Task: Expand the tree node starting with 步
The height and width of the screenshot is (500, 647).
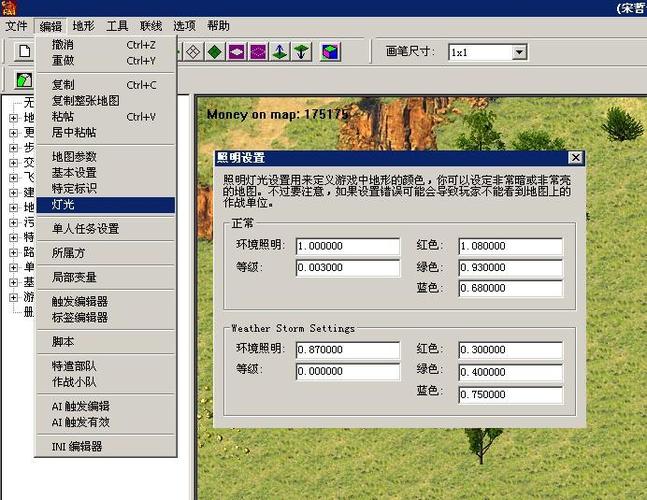Action: tap(14, 147)
